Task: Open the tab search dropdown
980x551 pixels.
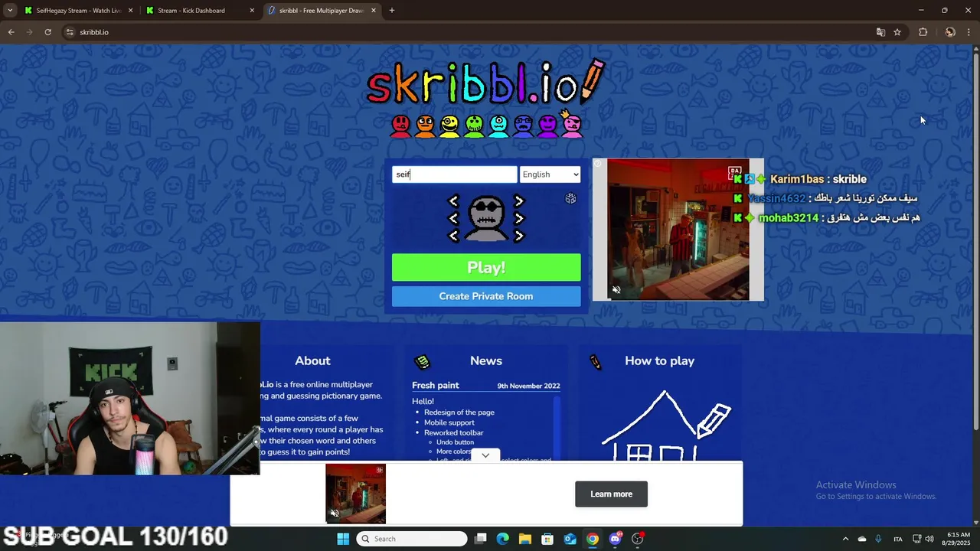Action: [9, 11]
